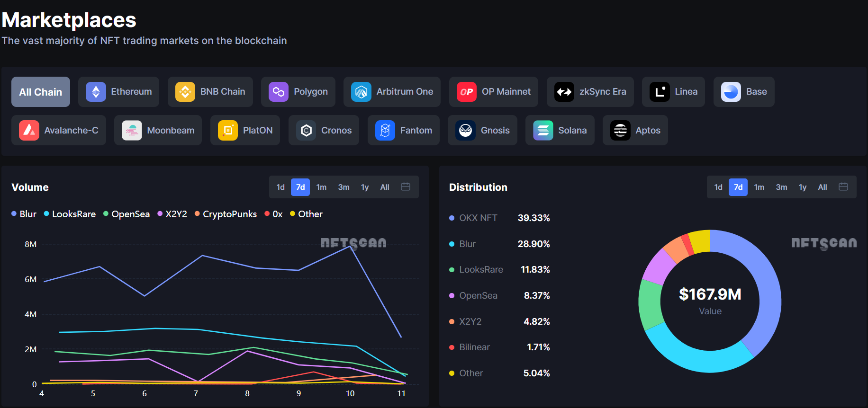Switch Distribution chart to 1y range
This screenshot has width=868, height=408.
pyautogui.click(x=803, y=187)
